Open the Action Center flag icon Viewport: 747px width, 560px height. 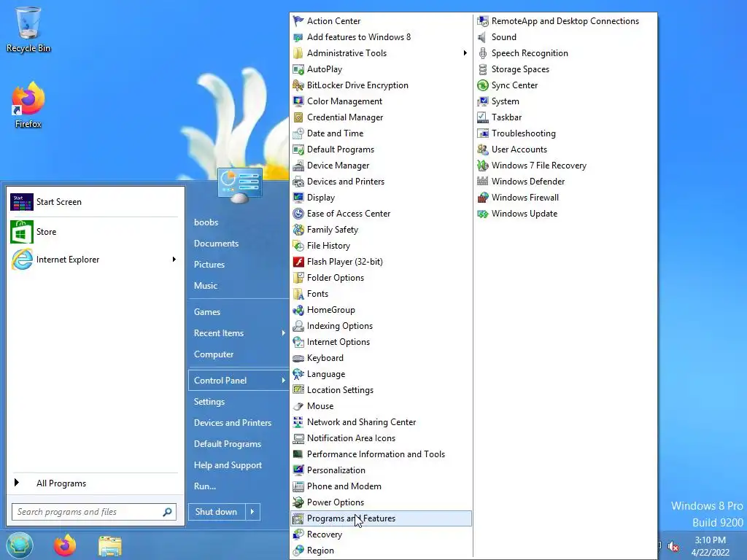[x=298, y=21]
